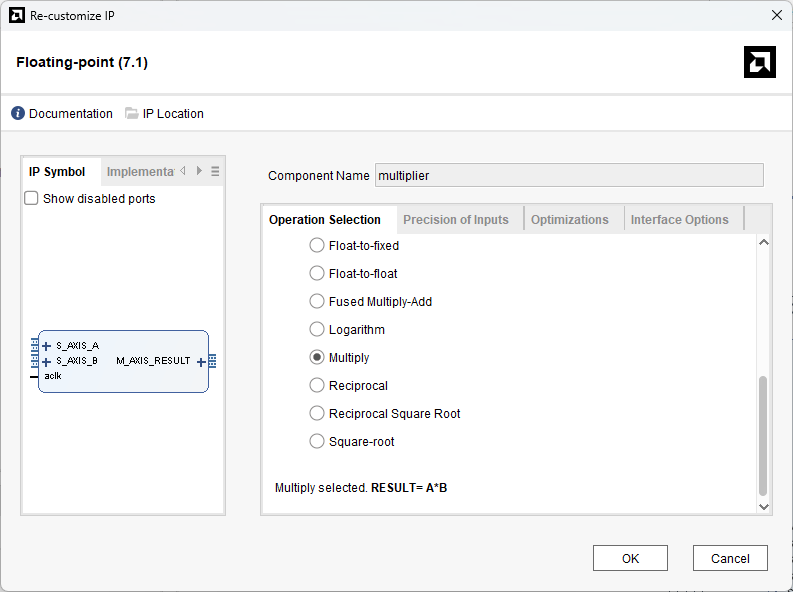Expand the S_AXIS_A port plus icon
This screenshot has width=793, height=592.
pyautogui.click(x=46, y=346)
